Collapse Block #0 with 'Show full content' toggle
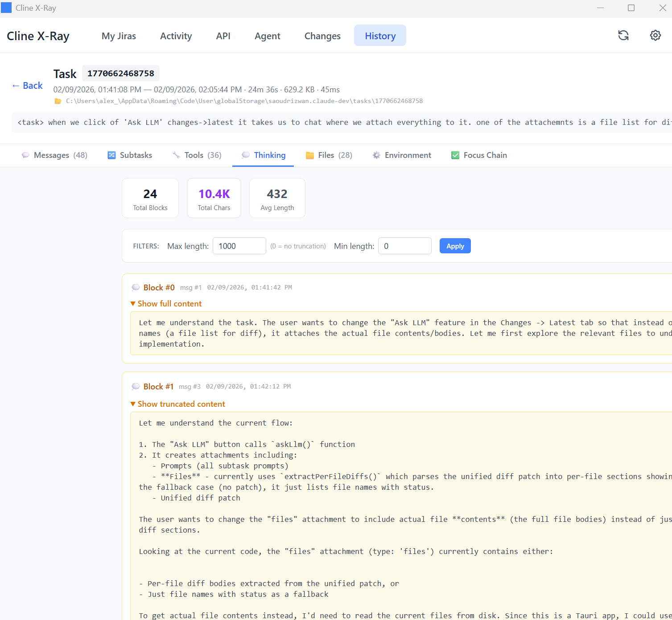Viewport: 672px width, 620px height. [166, 304]
